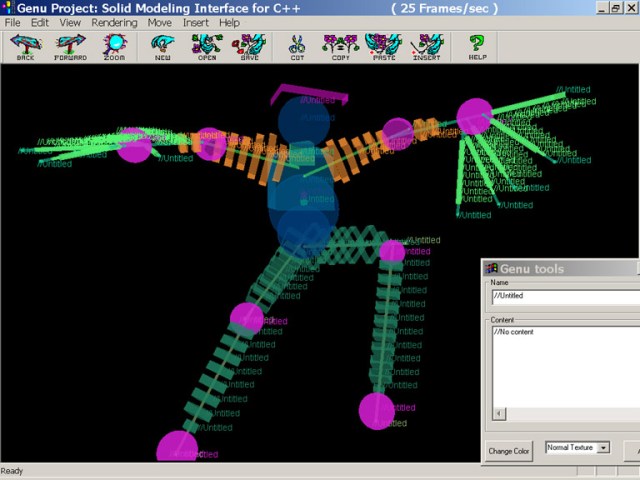Open the Rendering menu
The image size is (640, 480).
(x=114, y=22)
